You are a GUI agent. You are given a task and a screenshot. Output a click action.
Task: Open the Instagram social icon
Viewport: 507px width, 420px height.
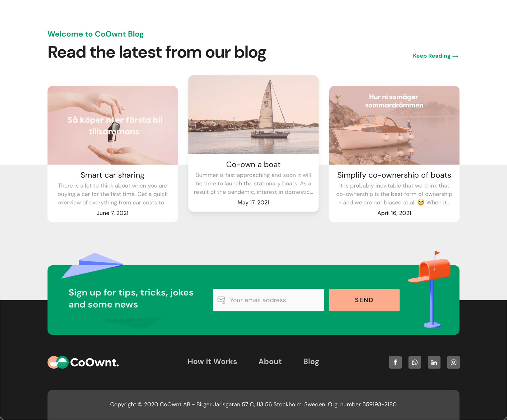point(453,362)
